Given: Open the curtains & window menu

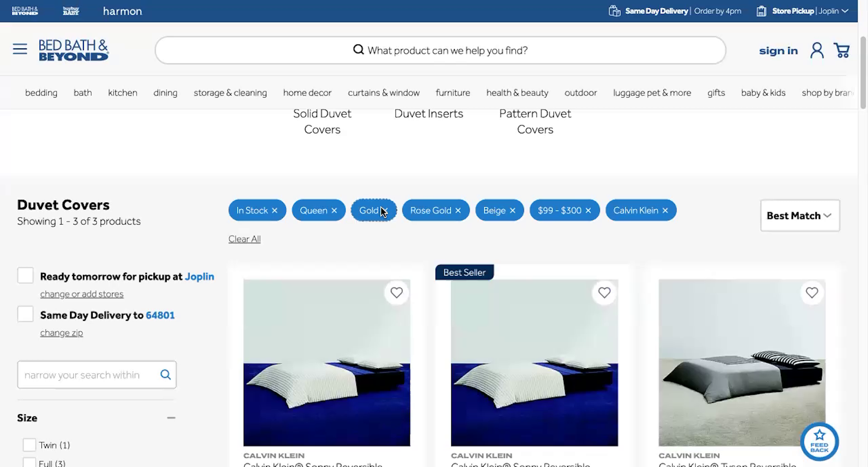Looking at the screenshot, I should tap(384, 92).
